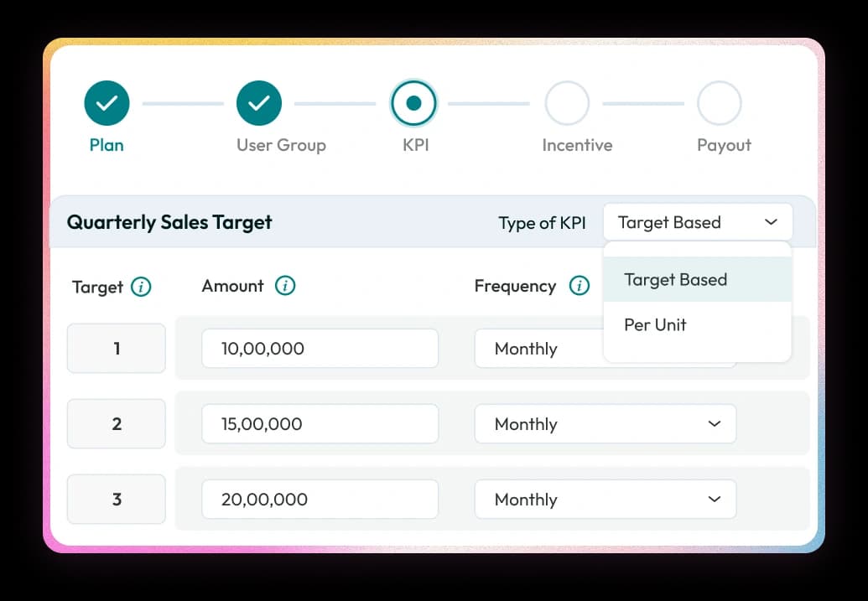This screenshot has height=601, width=868.
Task: Click the User Group step checkmark icon
Action: click(x=259, y=103)
